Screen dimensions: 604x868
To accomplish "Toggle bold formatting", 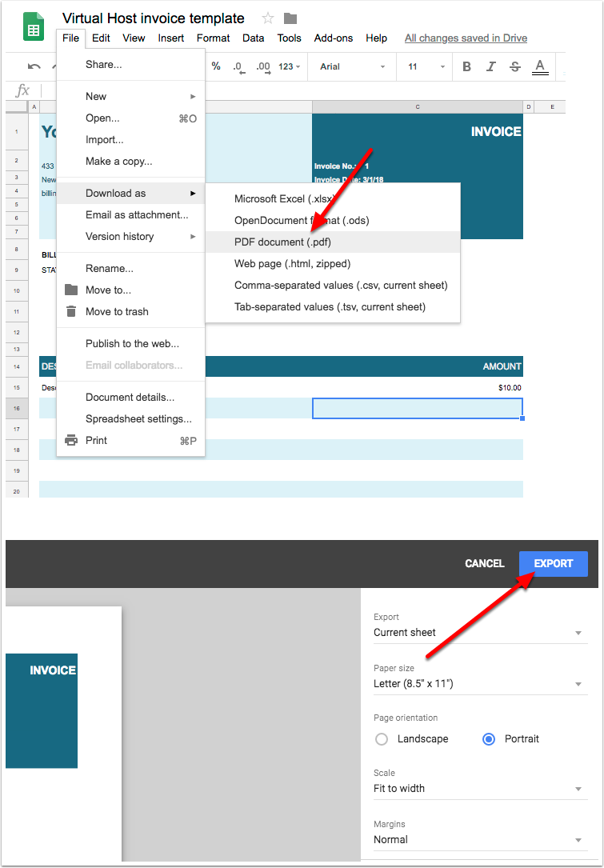I will point(466,66).
